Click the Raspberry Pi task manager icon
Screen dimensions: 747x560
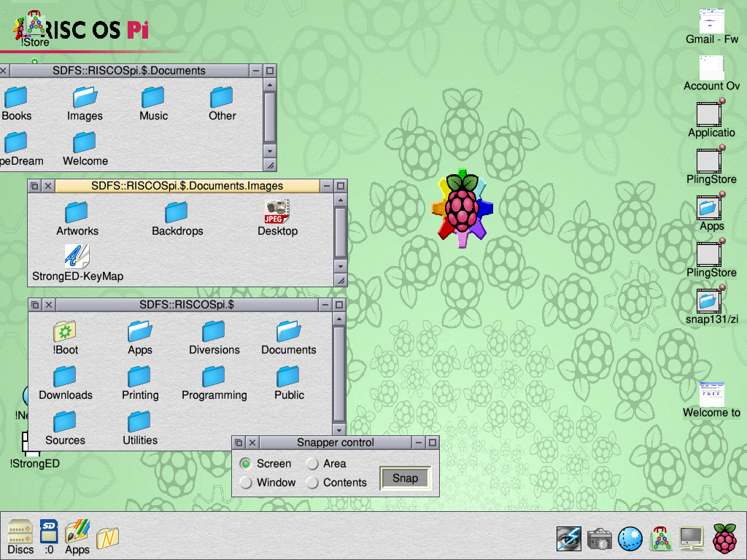pos(724,539)
